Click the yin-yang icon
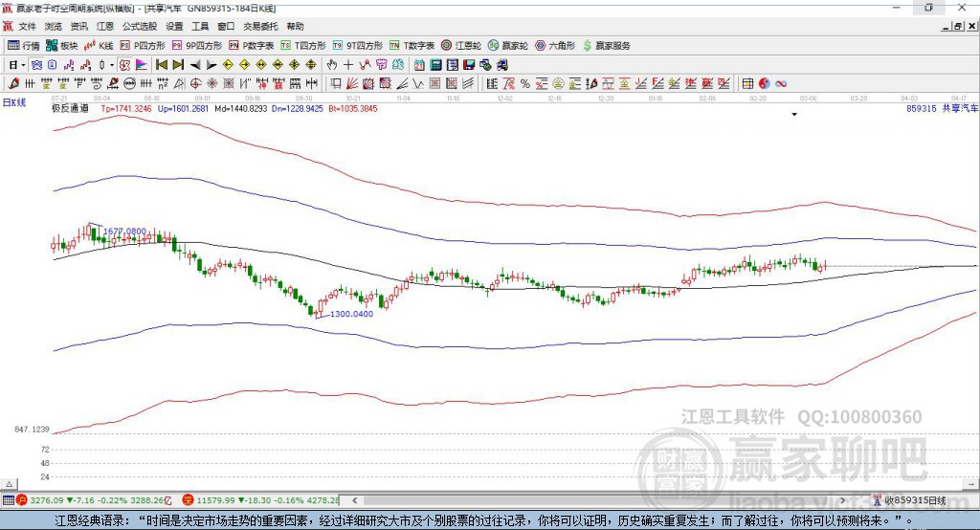Screen dimensions: 980x530 click(765, 84)
